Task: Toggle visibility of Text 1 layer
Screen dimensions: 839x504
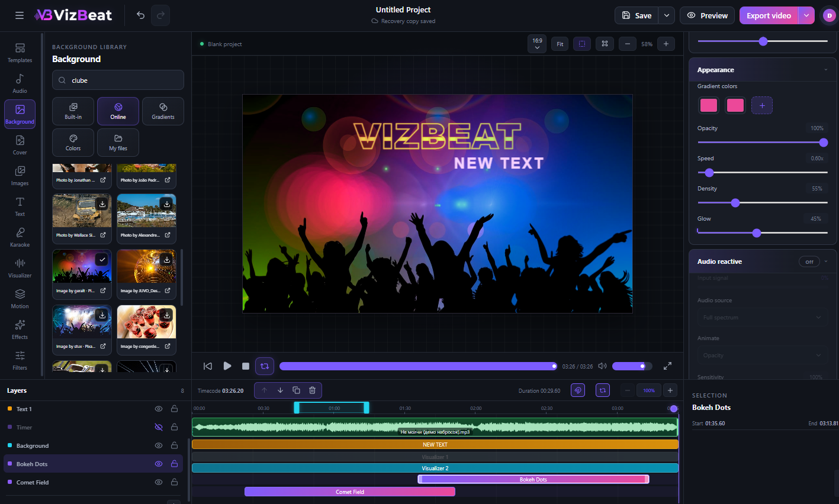Action: click(159, 409)
